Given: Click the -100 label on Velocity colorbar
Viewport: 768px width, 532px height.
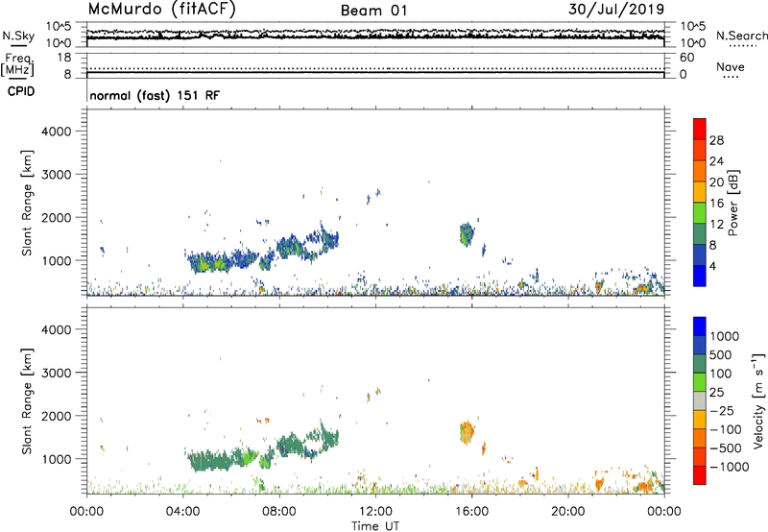Looking at the screenshot, I should 726,429.
